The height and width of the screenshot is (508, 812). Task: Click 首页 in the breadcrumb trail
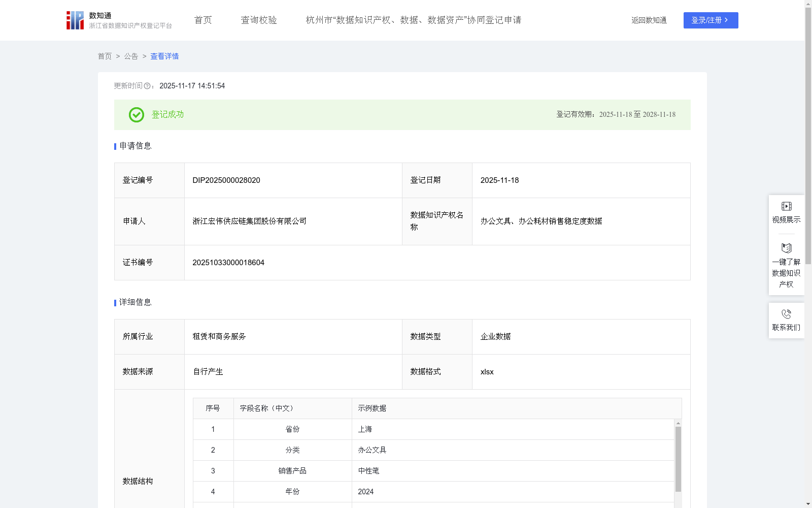point(105,56)
